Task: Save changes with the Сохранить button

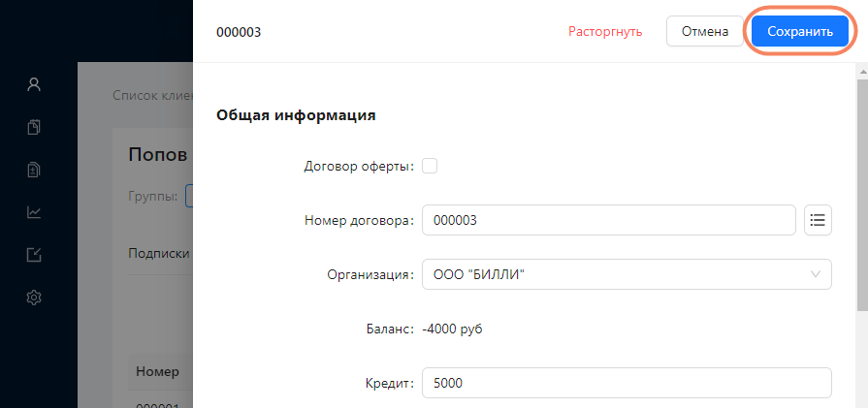Action: coord(800,31)
